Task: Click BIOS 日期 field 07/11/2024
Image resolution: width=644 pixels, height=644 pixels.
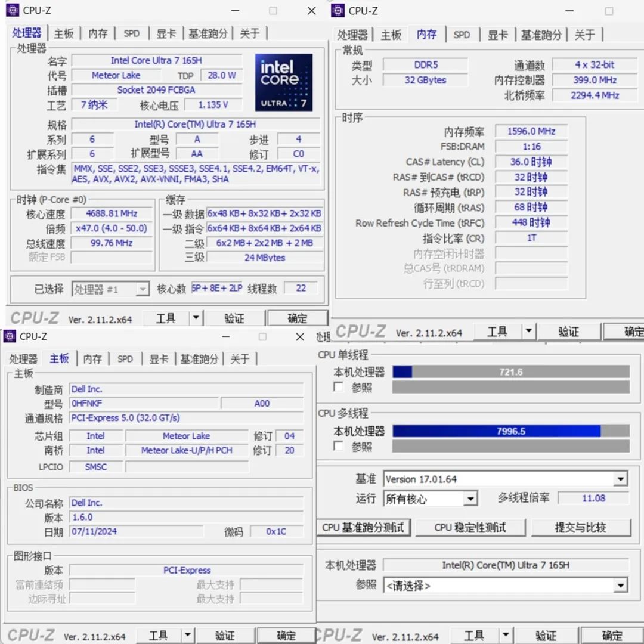Action: pos(136,531)
